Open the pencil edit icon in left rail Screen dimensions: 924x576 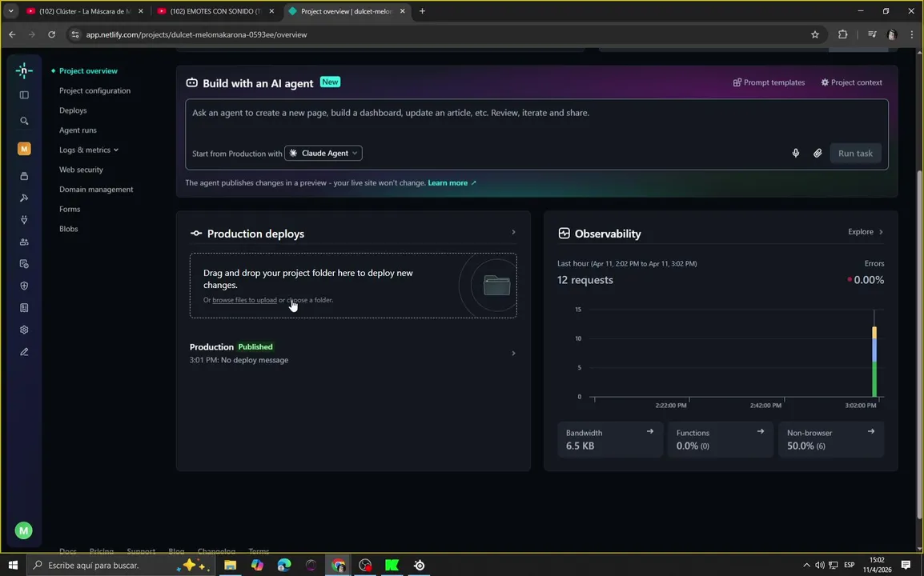click(24, 352)
